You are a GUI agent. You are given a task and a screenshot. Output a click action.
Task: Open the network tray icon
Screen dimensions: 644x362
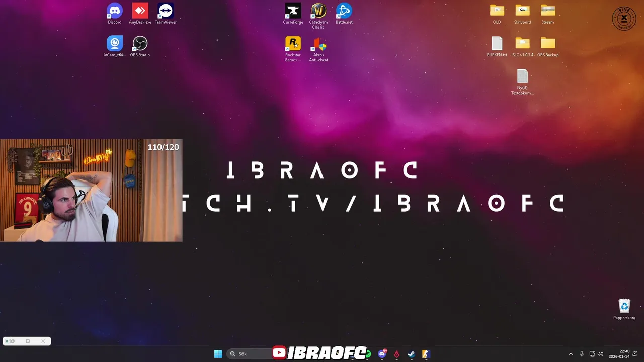592,354
